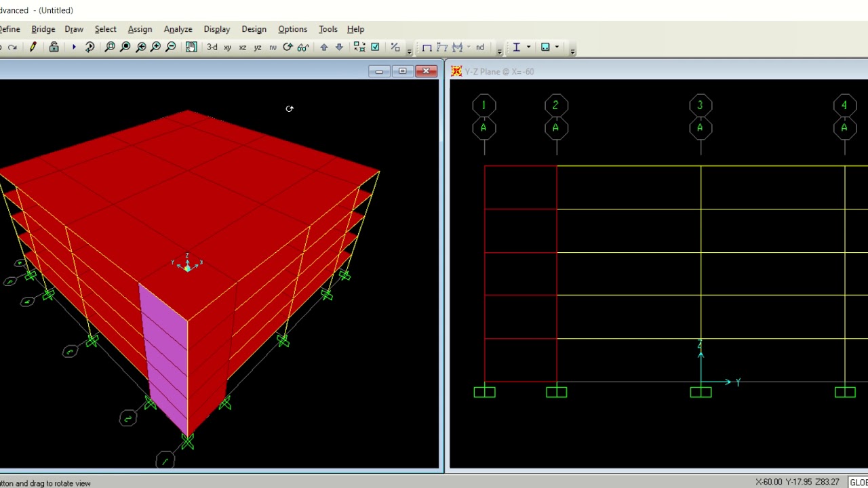Select the pan hand tool

191,47
